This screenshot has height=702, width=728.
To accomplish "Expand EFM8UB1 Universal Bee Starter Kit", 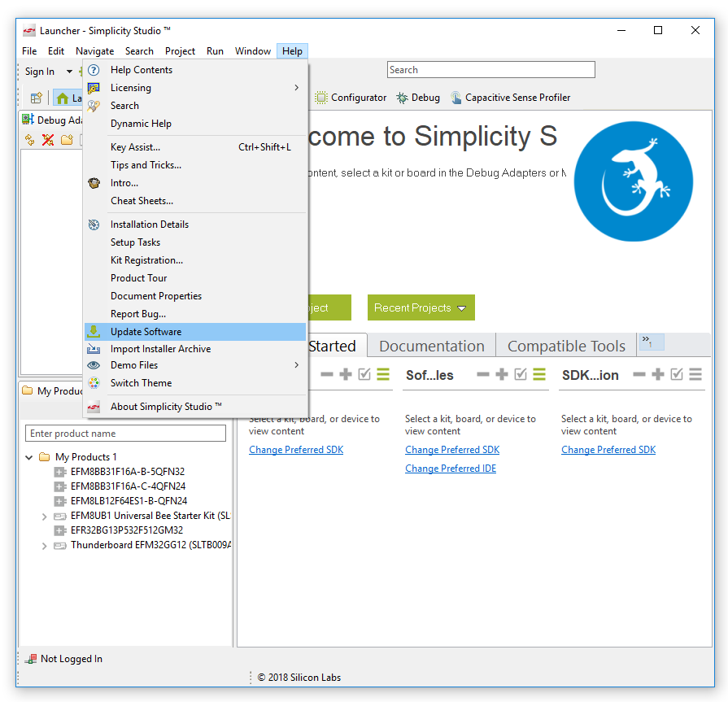I will point(44,516).
